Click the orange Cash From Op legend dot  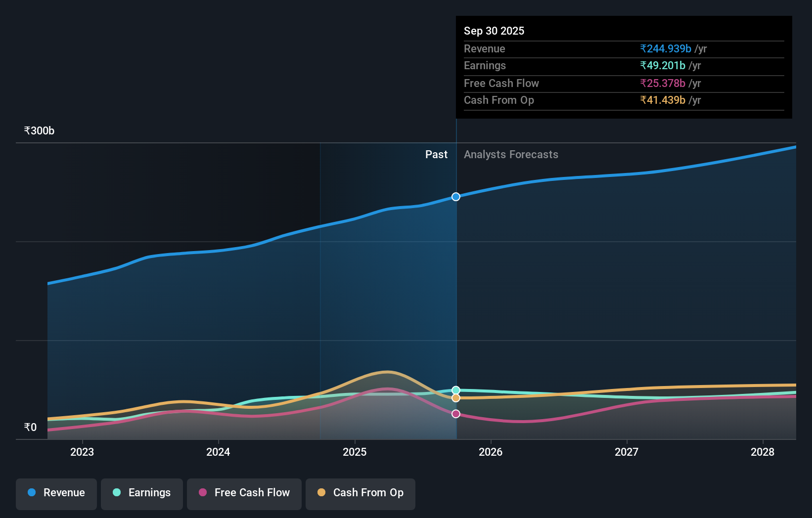click(321, 493)
